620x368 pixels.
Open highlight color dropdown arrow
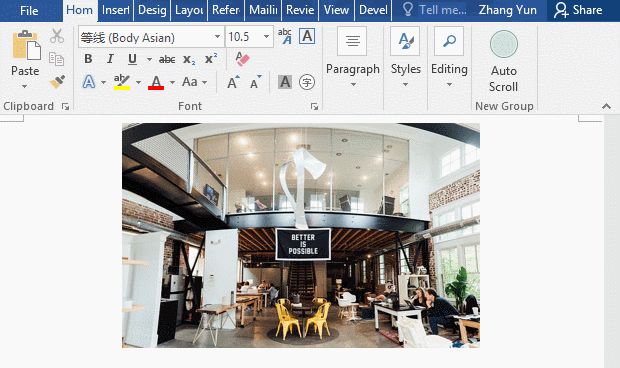click(x=138, y=82)
